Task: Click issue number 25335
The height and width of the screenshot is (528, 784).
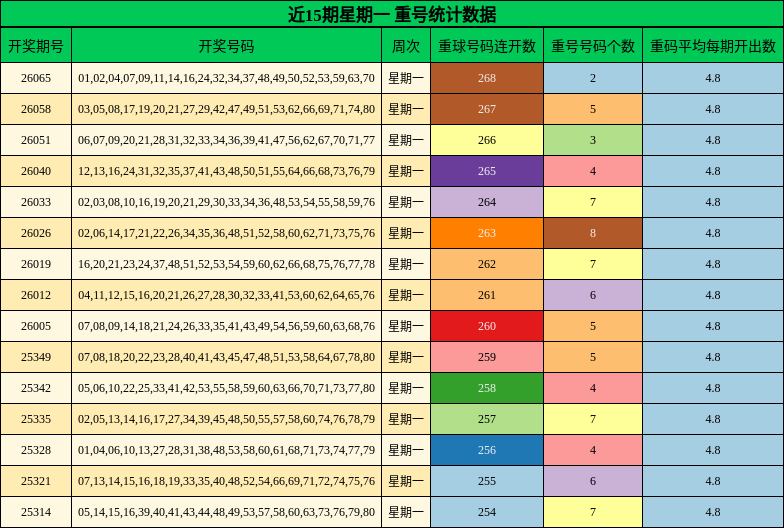Action: (x=36, y=419)
